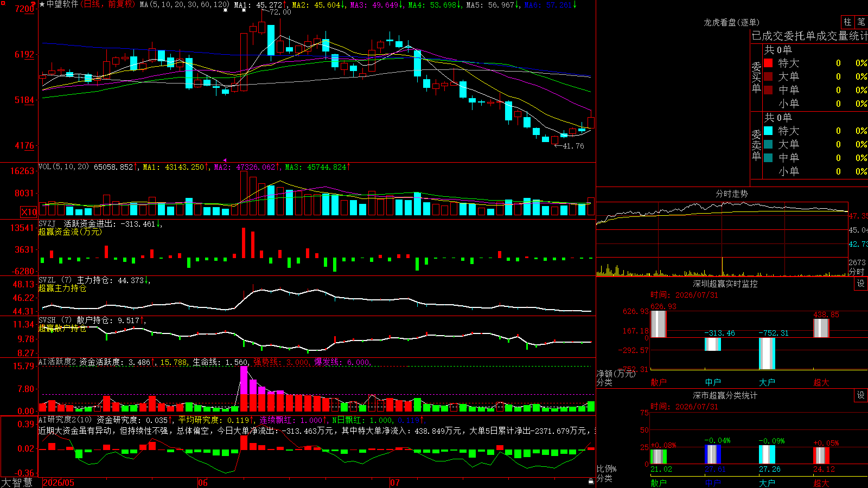Jump to the 07 month marker
The width and height of the screenshot is (868, 488).
pyautogui.click(x=395, y=483)
